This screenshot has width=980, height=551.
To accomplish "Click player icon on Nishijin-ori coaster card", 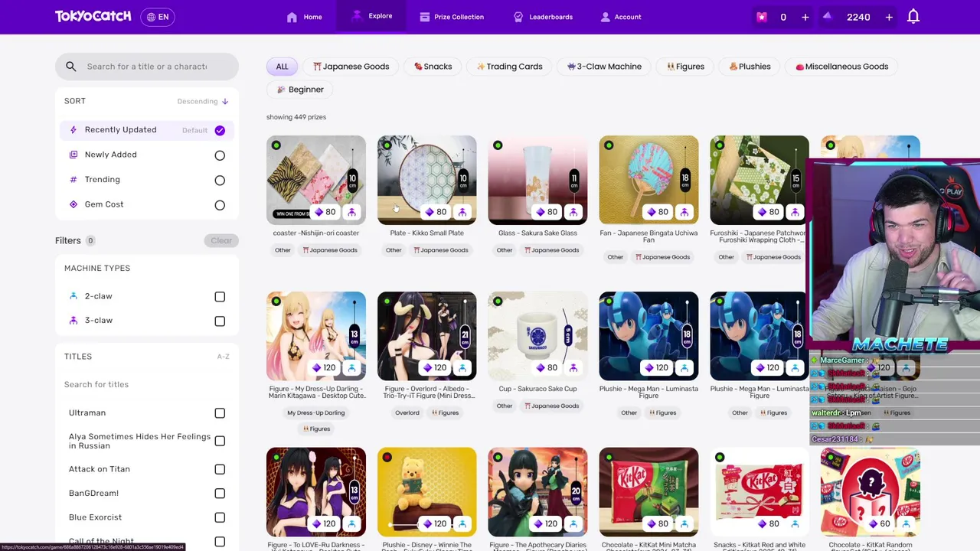I will click(351, 212).
